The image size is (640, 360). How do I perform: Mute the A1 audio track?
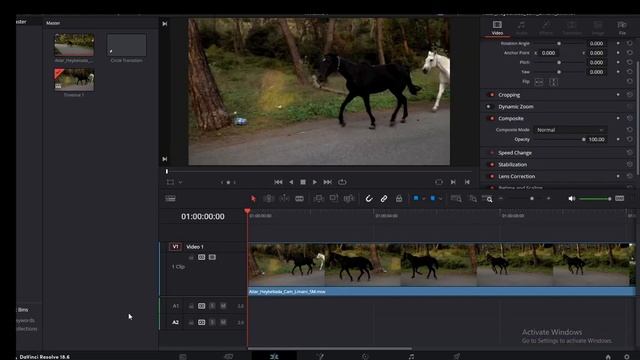pos(223,306)
